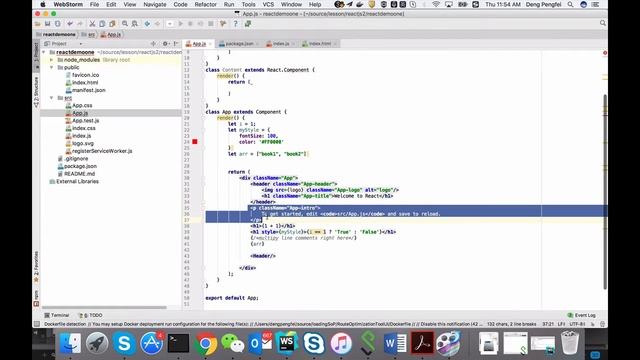This screenshot has height=360, width=640.
Task: Click src breadcrumb in navigation bar
Action: pos(89,35)
